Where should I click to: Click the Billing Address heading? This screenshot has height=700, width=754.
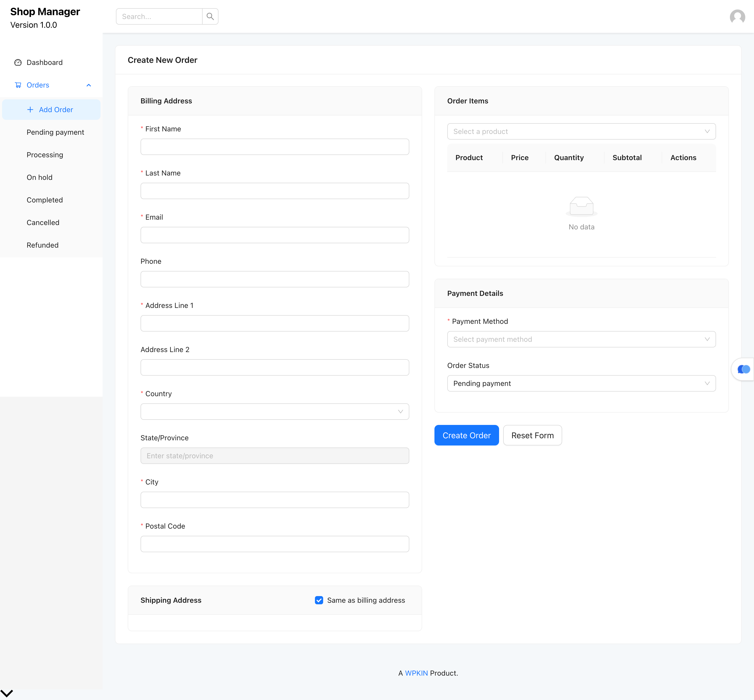(x=166, y=101)
